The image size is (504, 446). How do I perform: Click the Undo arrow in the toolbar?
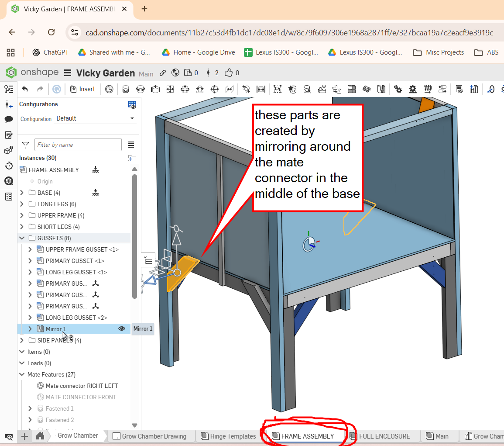25,89
